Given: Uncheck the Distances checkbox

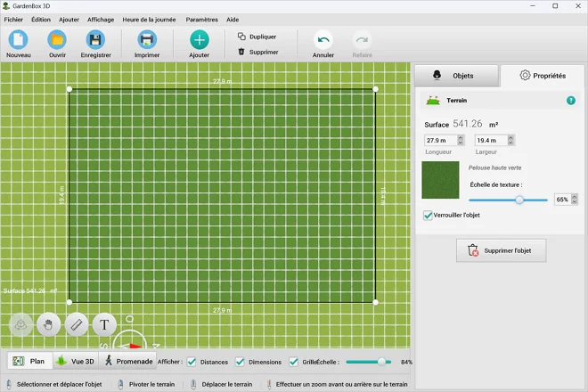Looking at the screenshot, I should 192,362.
